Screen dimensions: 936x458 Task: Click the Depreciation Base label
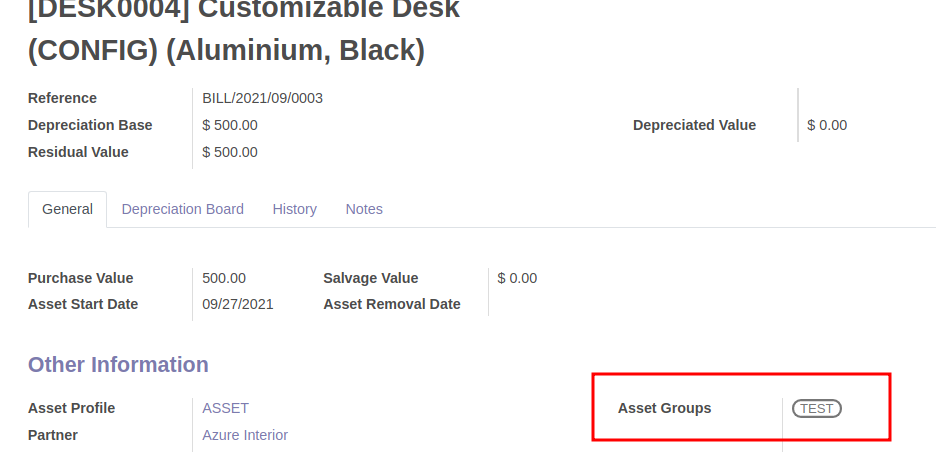[x=90, y=125]
